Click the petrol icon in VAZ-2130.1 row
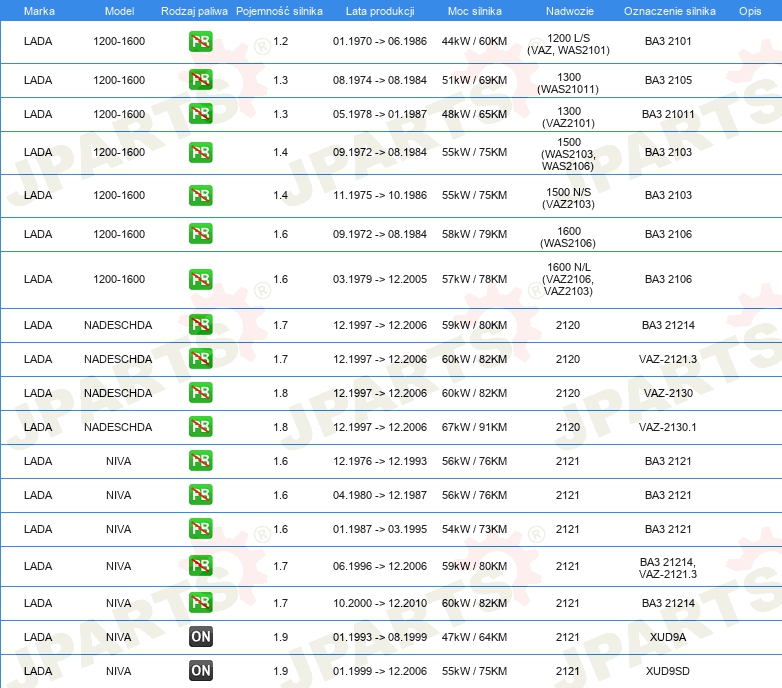 pos(201,427)
